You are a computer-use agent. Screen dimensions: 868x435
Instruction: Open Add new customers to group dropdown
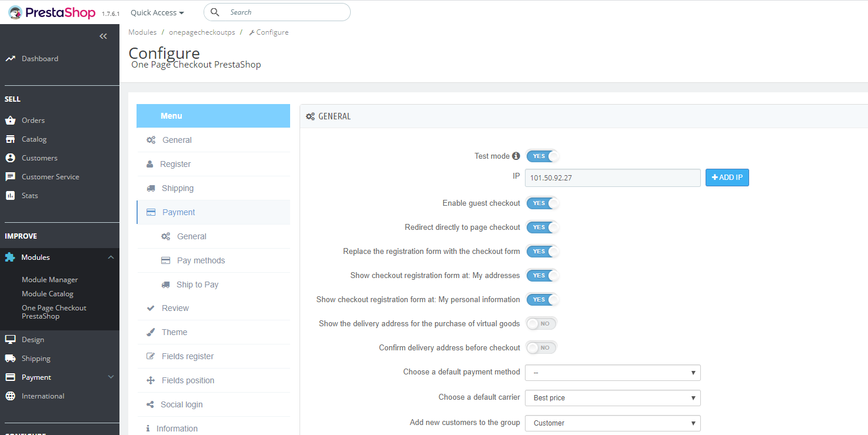coord(613,423)
